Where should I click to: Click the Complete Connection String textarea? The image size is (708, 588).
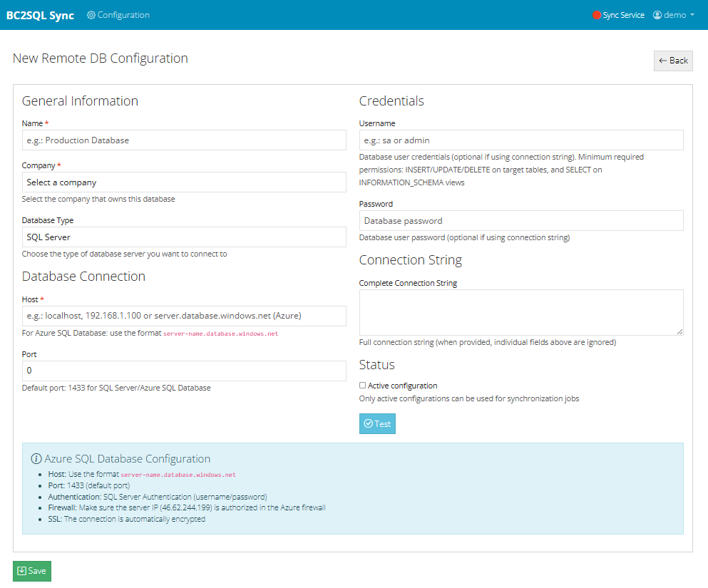point(520,312)
